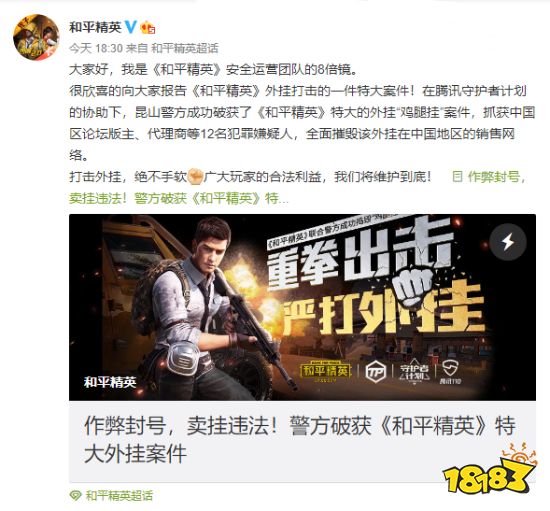
Task: Click the 守护者计划 logo in banner
Action: coord(415,372)
